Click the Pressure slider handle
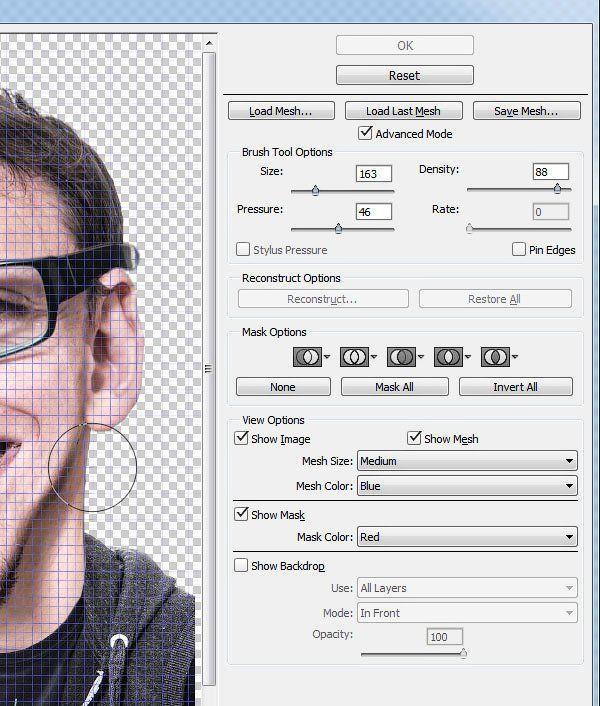600x706 pixels. pos(338,228)
